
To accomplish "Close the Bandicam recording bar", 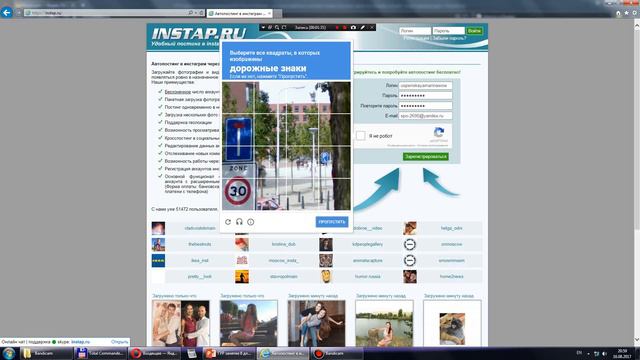I will pos(372,27).
